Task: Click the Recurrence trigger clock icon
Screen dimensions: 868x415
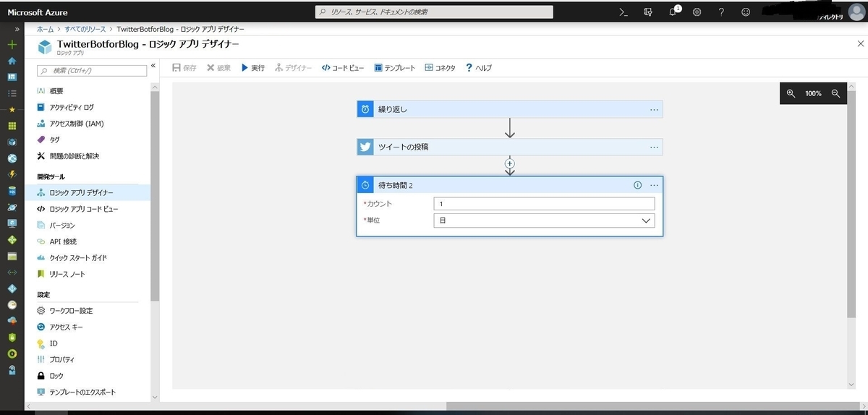Action: point(365,109)
